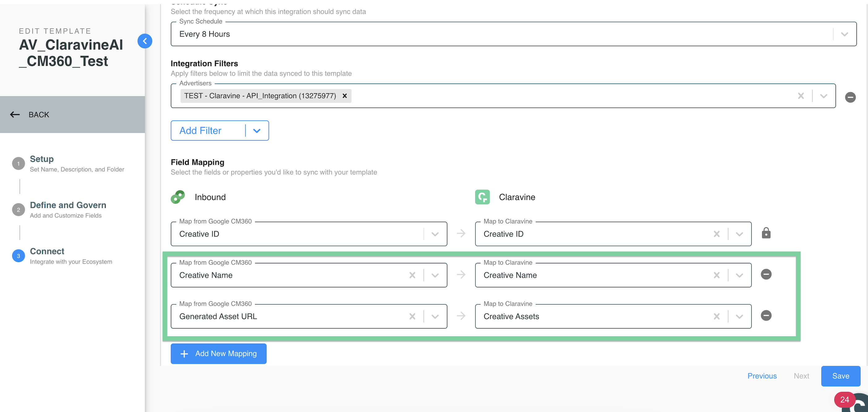Select the Every 8 Hours sync field

[x=513, y=34]
